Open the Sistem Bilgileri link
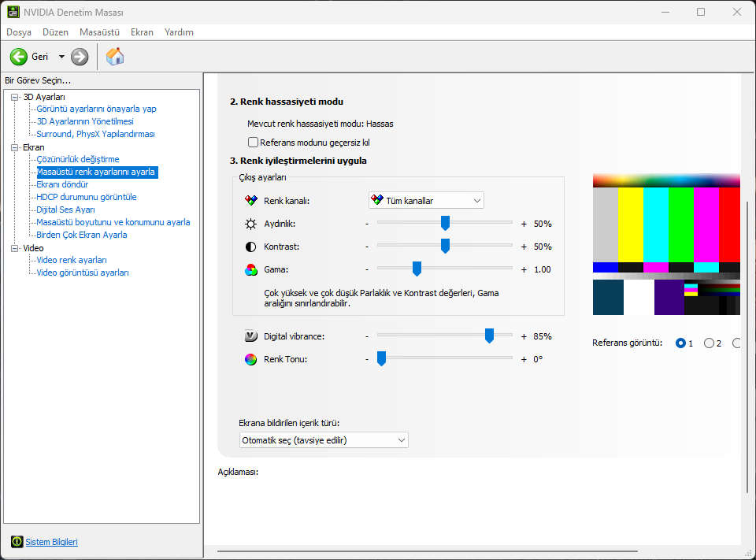 coord(52,542)
